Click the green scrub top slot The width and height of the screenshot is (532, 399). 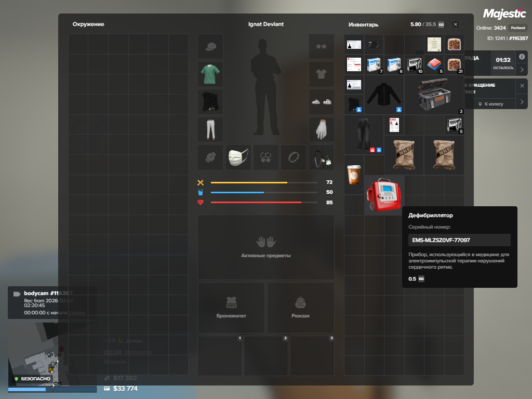pyautogui.click(x=210, y=74)
